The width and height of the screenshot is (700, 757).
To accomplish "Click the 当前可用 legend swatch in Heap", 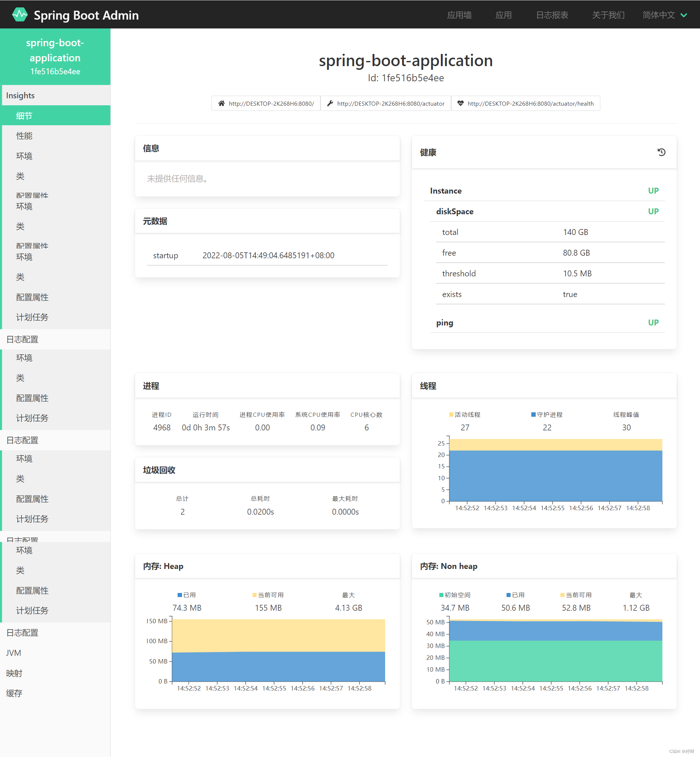I will pos(254,595).
